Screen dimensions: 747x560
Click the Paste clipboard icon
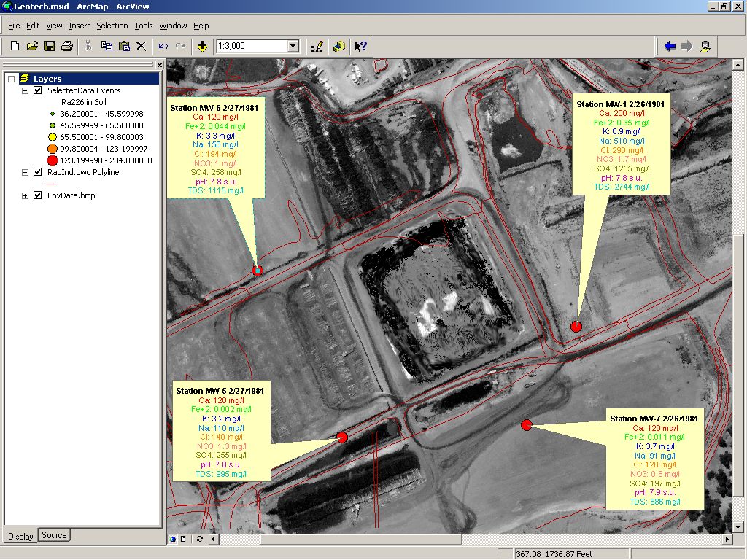click(x=124, y=46)
